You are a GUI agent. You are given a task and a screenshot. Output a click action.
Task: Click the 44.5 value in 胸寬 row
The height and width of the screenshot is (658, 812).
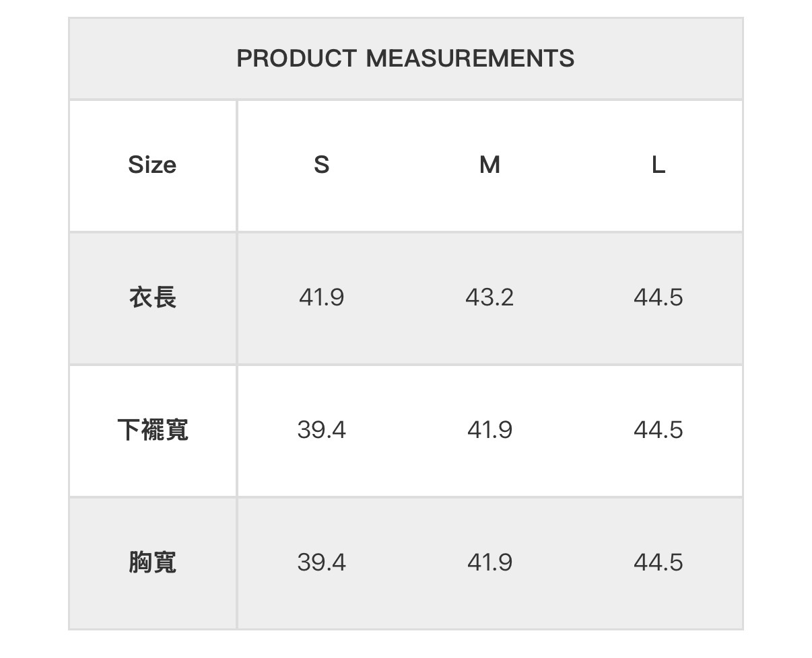click(658, 562)
